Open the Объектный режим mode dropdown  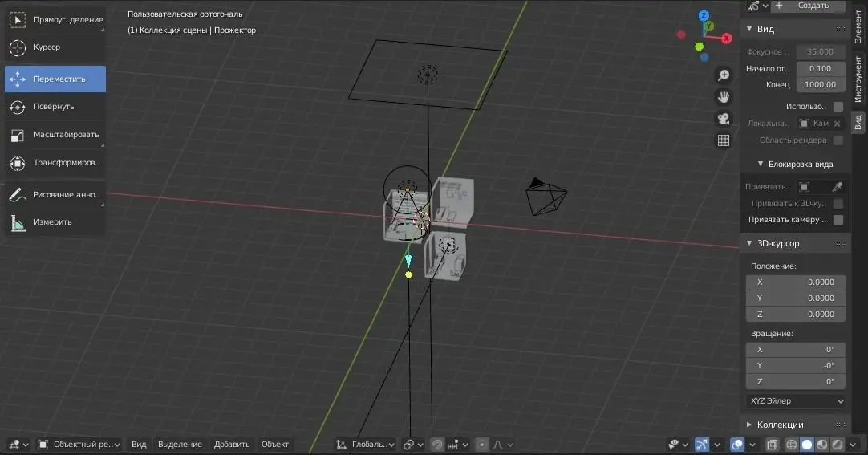[x=79, y=445]
